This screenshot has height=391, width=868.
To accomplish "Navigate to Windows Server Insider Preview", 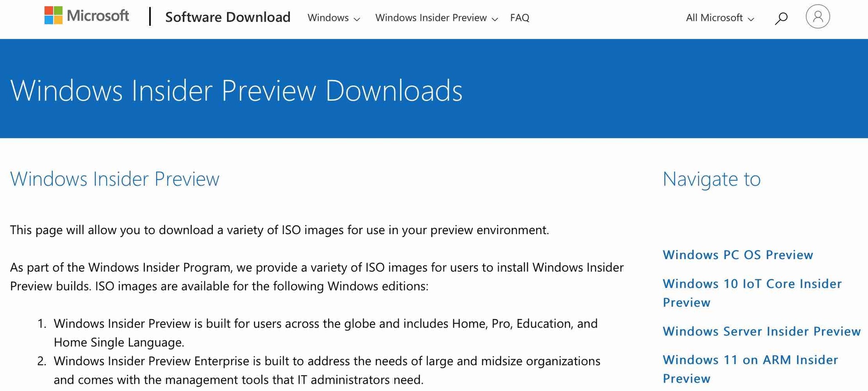I will [x=761, y=331].
